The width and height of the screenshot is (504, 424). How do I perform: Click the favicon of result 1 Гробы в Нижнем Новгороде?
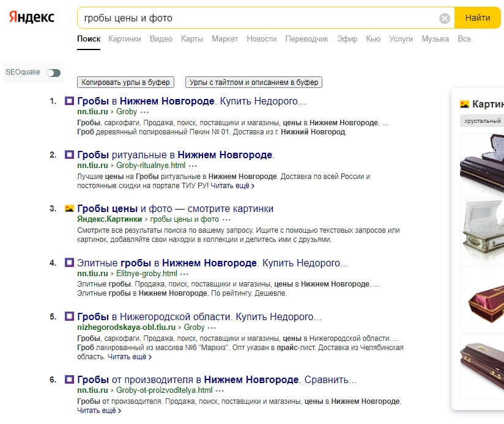69,101
